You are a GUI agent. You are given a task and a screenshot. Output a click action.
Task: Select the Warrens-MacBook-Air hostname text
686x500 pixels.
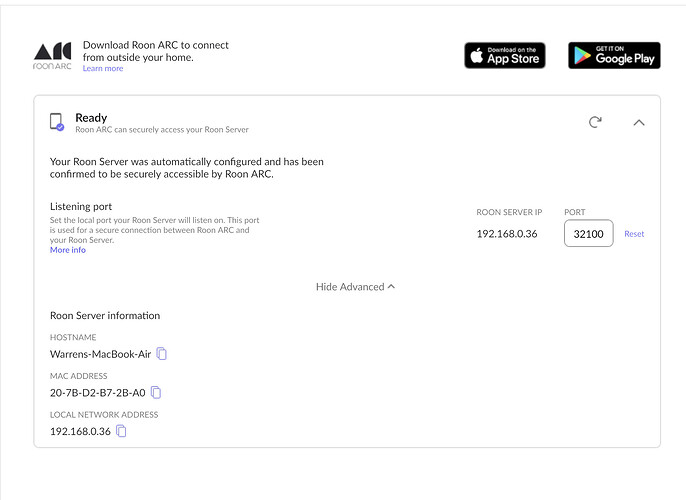click(x=101, y=354)
